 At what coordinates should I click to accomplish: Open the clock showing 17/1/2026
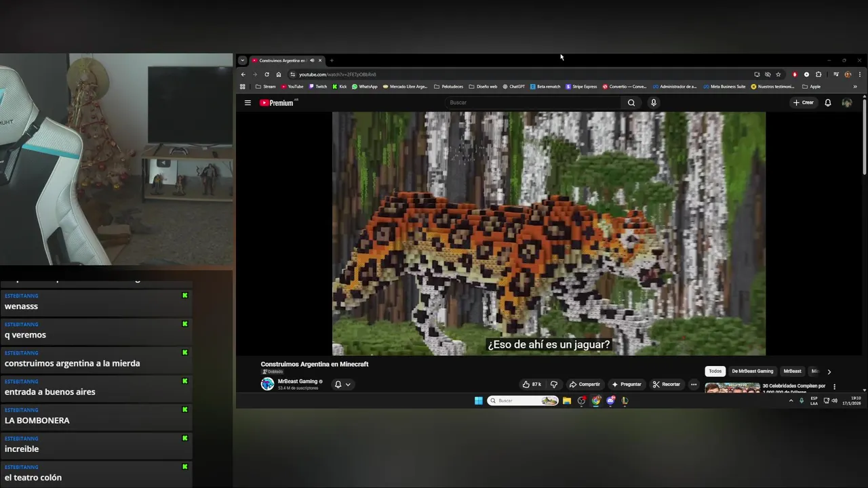[x=852, y=401]
